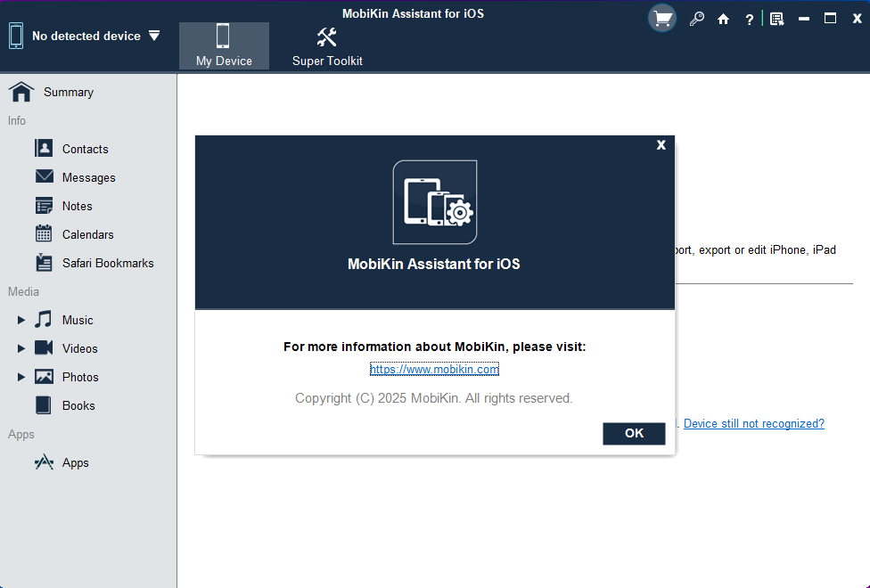Open the https://www.mobikin.com link
This screenshot has width=870, height=588.
click(x=434, y=370)
